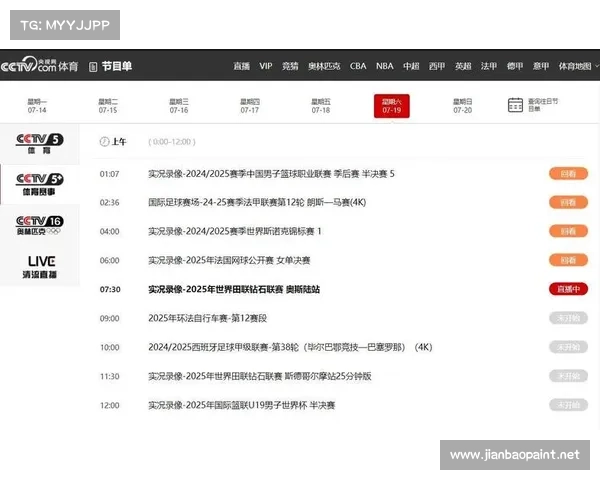Open the CCTV.com 体育 logo

coord(39,65)
